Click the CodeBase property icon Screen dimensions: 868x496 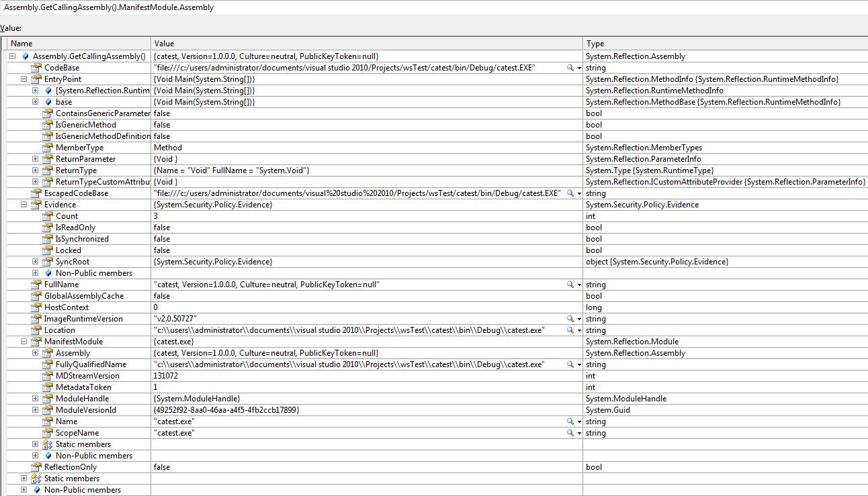pyautogui.click(x=36, y=68)
